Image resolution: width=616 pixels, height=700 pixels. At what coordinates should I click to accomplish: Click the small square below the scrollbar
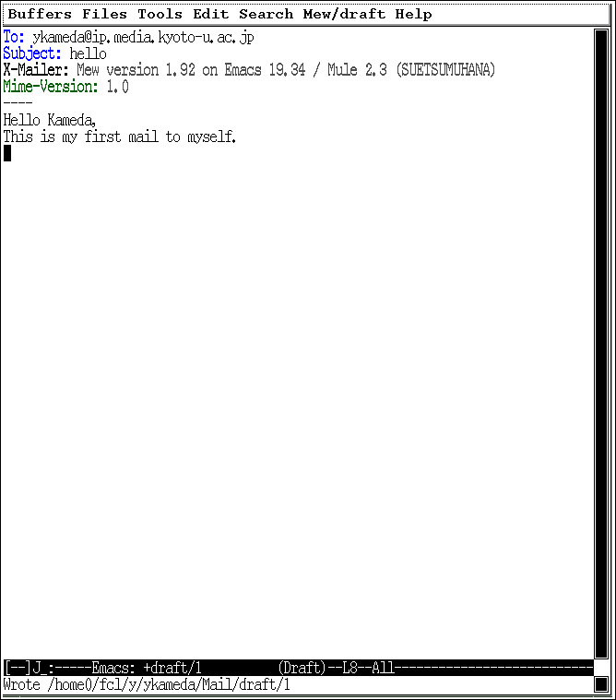tap(601, 684)
